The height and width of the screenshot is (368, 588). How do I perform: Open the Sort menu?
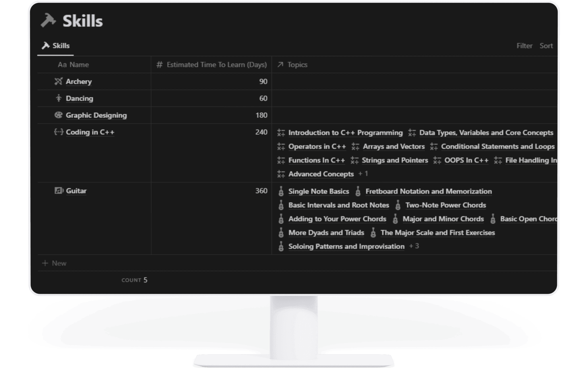coord(546,45)
